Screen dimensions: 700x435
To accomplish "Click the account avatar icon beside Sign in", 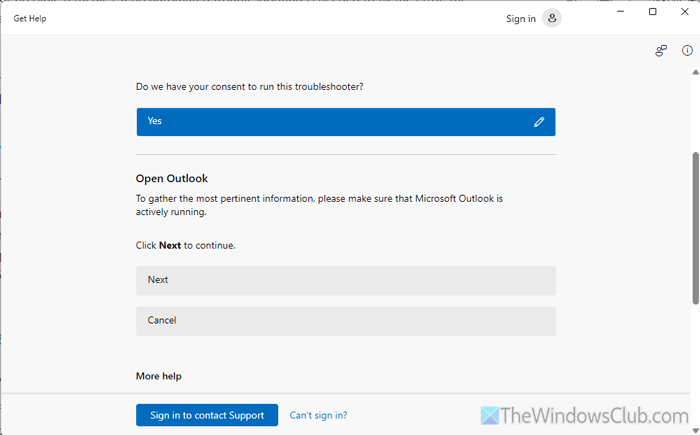I will (x=552, y=18).
